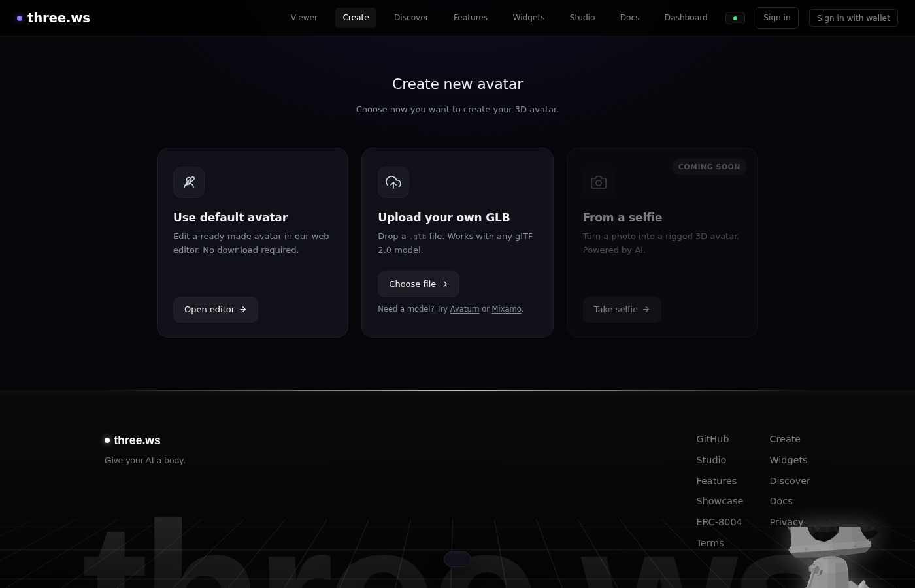Open Studio footer link

[711, 460]
